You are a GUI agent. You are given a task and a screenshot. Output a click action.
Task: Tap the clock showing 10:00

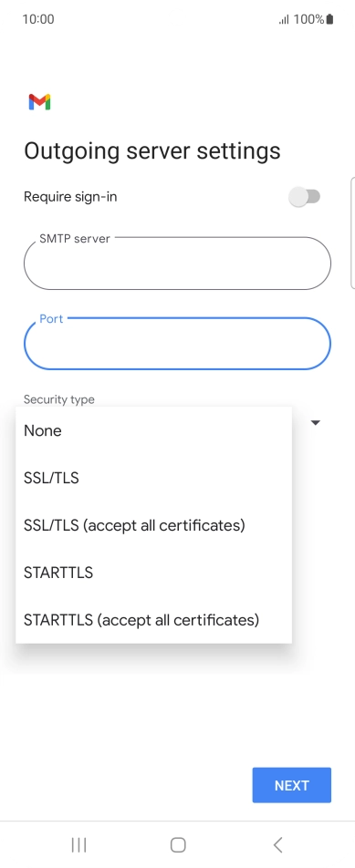38,19
